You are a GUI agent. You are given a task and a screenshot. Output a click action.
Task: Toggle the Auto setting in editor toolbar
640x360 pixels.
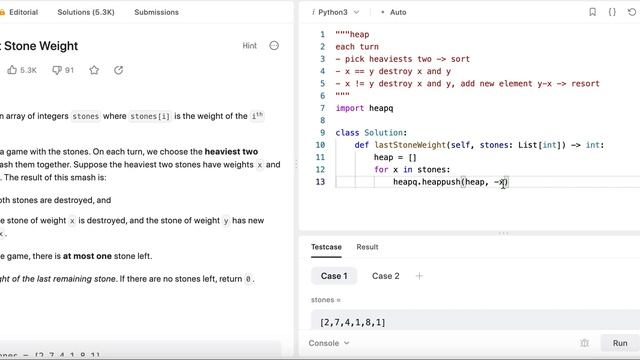(x=394, y=12)
